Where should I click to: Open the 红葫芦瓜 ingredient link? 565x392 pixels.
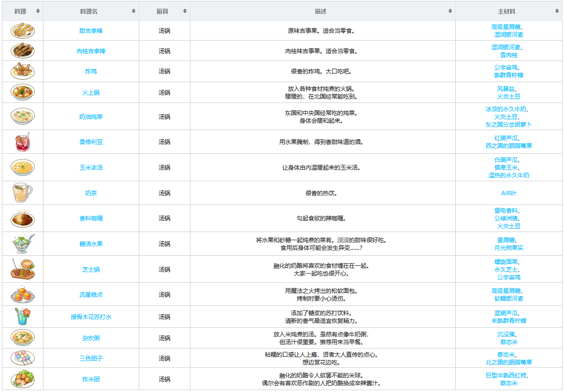pyautogui.click(x=506, y=138)
